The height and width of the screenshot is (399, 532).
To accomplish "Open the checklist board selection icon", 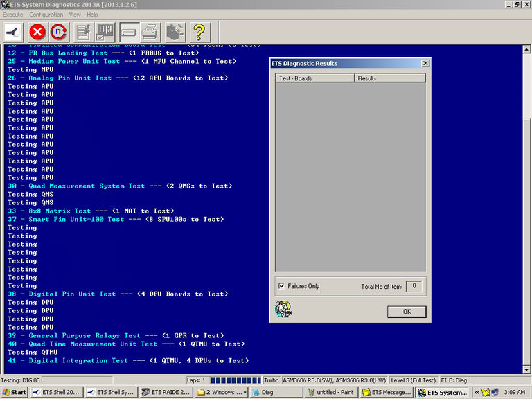I will [105, 33].
